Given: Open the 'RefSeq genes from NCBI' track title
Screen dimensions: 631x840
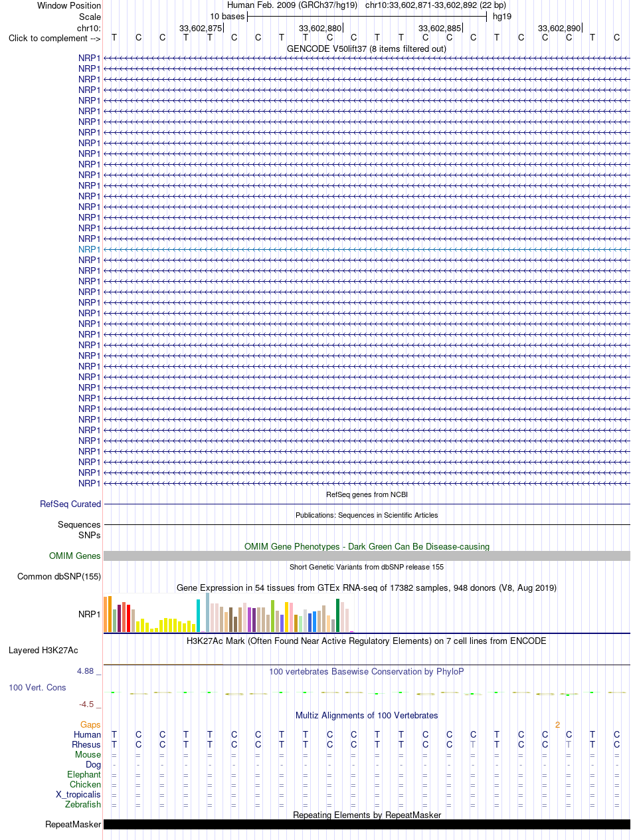Looking at the screenshot, I should pos(367,494).
